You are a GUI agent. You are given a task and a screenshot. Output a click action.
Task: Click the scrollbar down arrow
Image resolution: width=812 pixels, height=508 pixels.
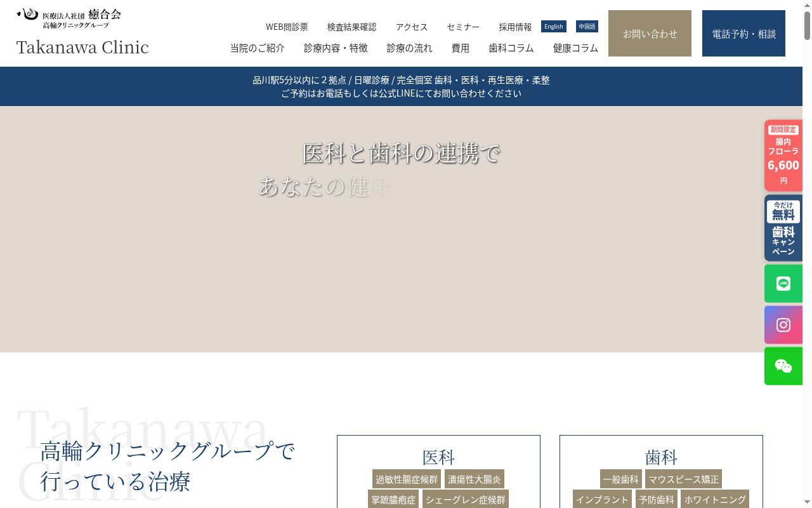pos(807,503)
